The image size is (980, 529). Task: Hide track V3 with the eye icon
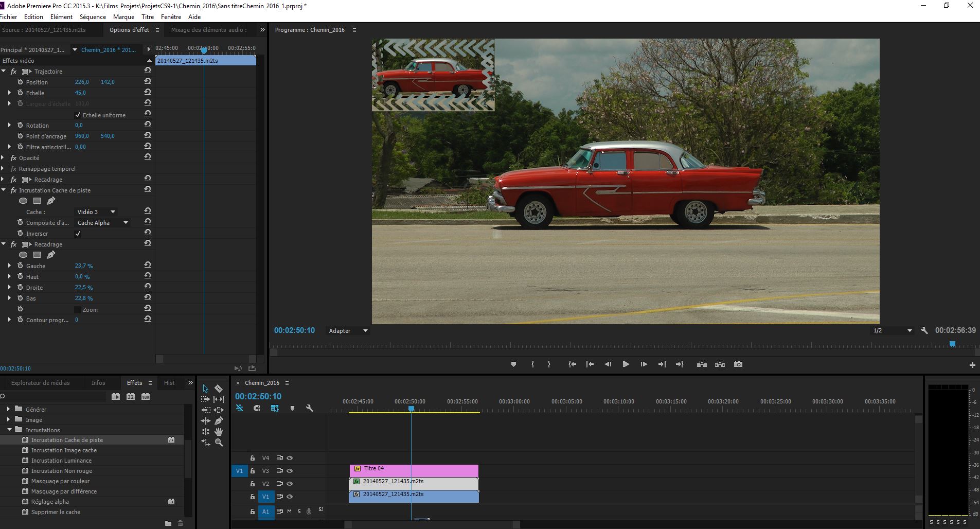(290, 471)
